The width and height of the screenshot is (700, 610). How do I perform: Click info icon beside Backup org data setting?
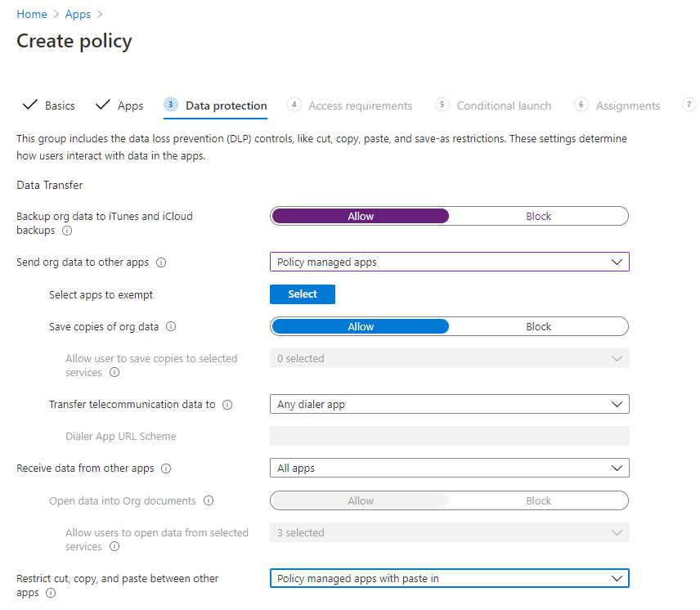(67, 231)
